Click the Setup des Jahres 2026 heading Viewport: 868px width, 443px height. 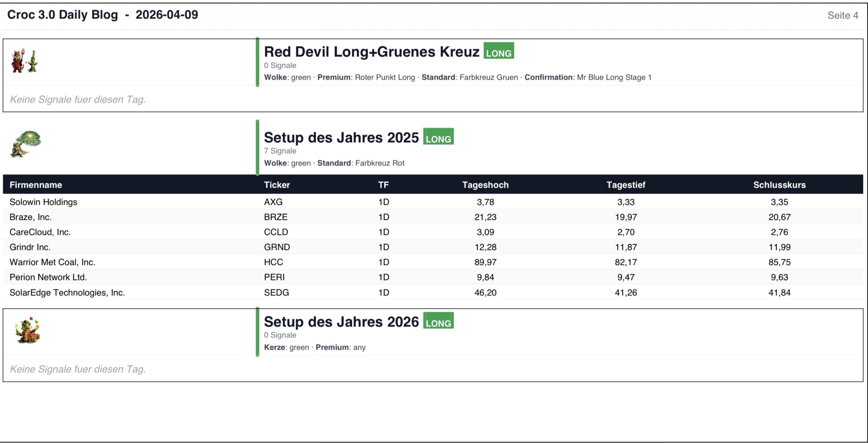(x=341, y=322)
